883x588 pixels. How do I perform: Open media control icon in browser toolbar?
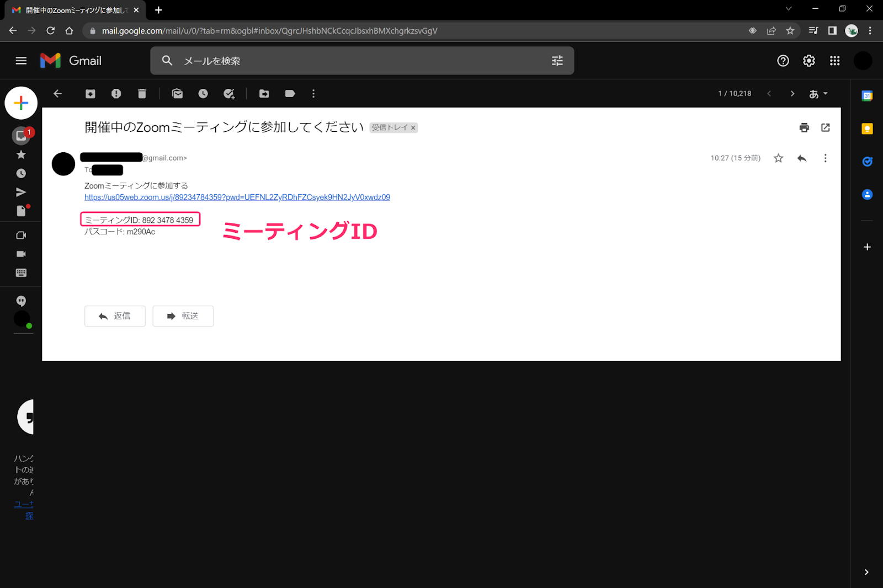(x=813, y=31)
